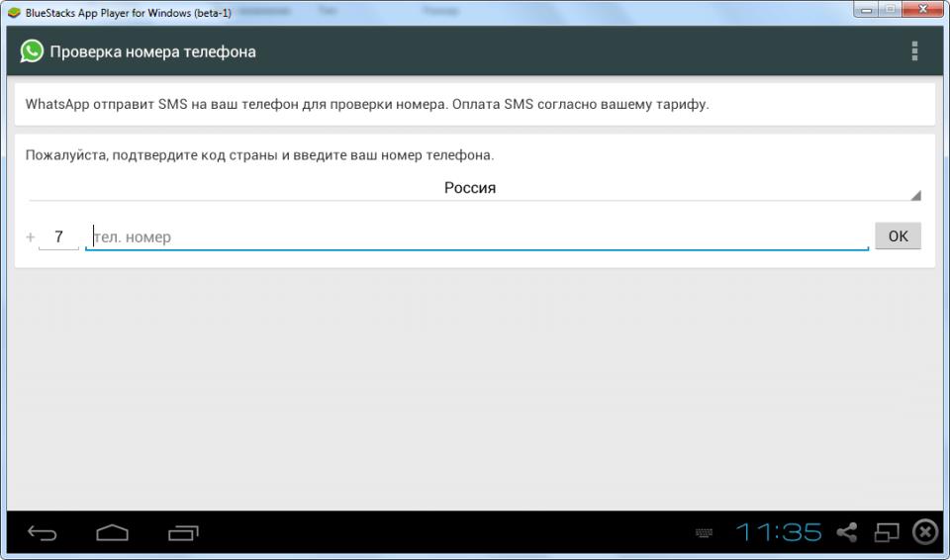Tap the Android back arrow

(42, 533)
